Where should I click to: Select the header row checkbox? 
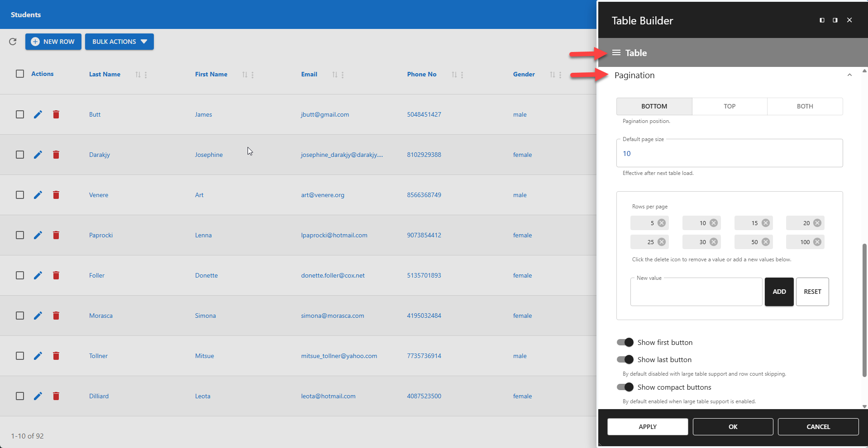click(20, 74)
